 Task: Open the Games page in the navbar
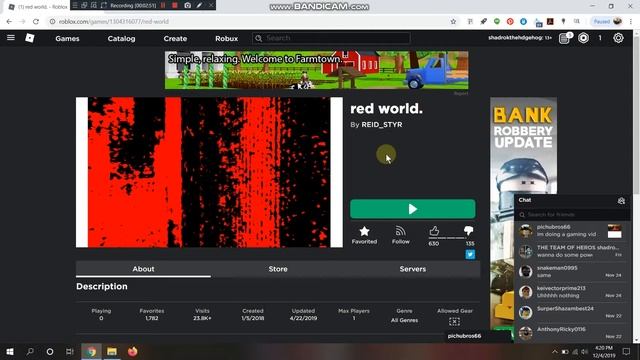[67, 38]
